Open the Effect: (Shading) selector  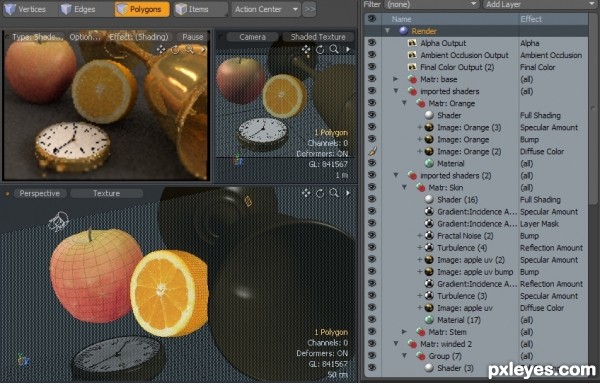click(x=139, y=37)
